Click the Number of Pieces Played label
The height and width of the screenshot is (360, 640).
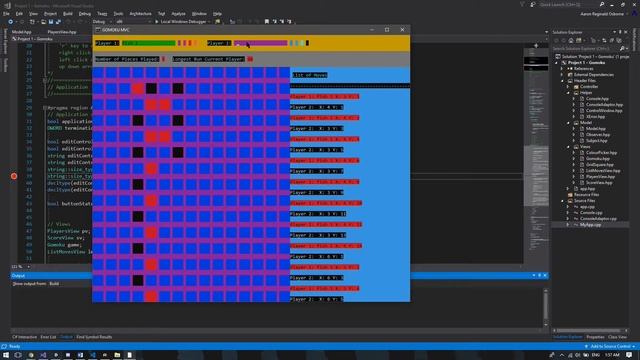pyautogui.click(x=127, y=59)
